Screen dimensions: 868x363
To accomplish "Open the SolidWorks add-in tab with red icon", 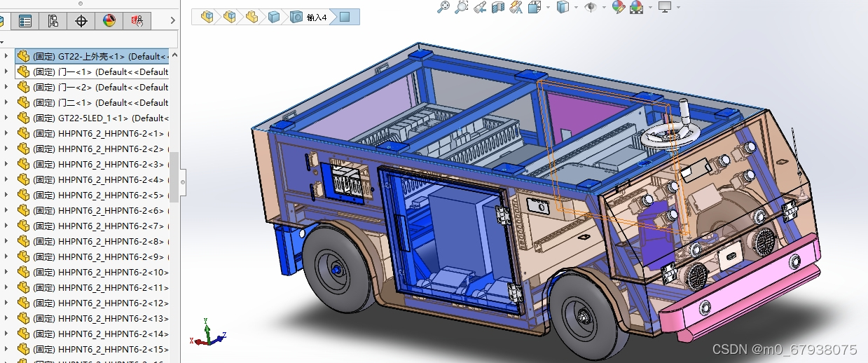I will (x=137, y=21).
